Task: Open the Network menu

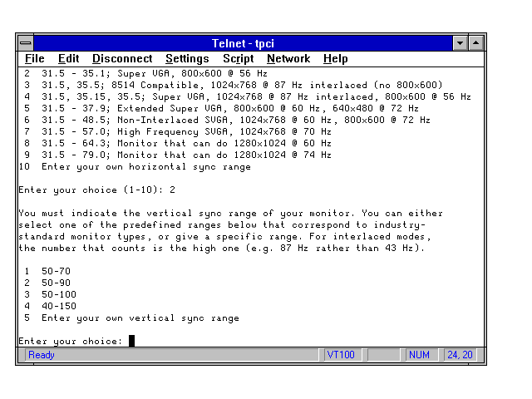Action: [288, 59]
